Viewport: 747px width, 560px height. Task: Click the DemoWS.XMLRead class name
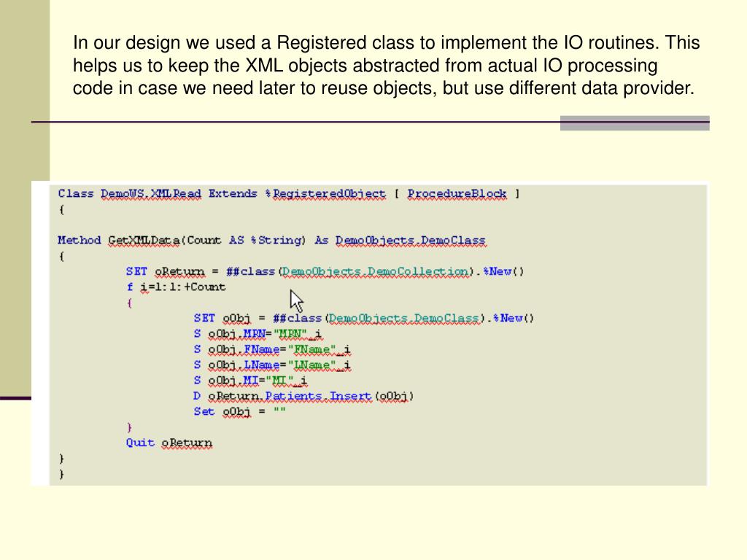coord(150,194)
